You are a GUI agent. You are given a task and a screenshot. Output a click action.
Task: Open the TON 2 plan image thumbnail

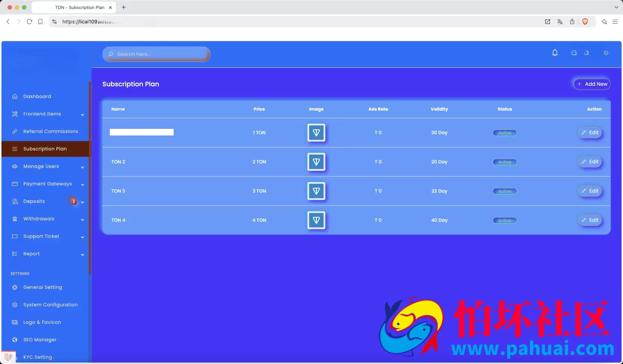(316, 162)
